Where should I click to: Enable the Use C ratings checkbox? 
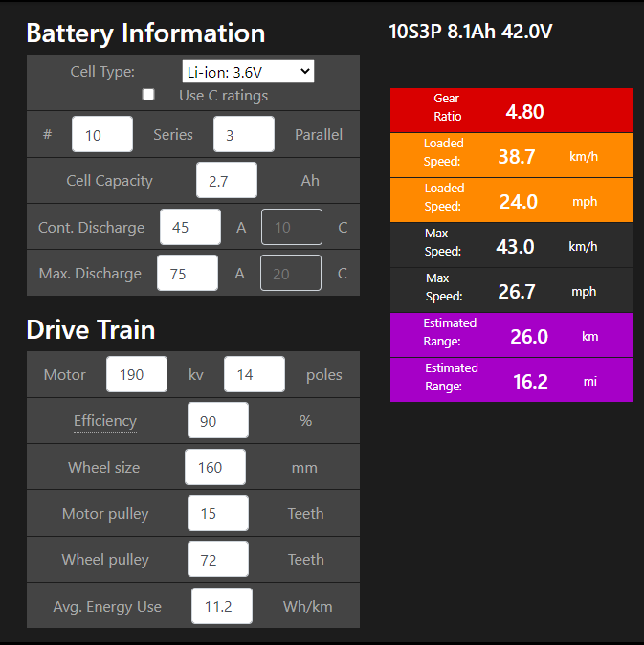click(148, 95)
